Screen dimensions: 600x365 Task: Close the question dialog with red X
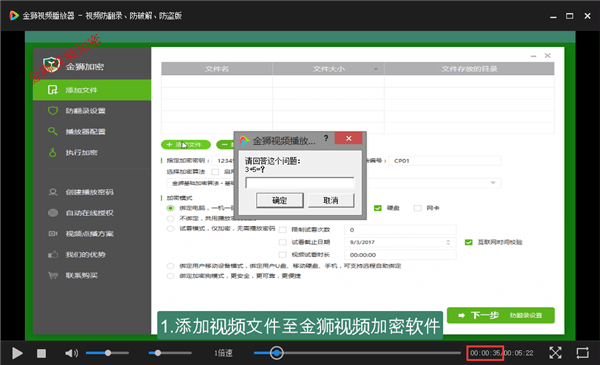349,138
